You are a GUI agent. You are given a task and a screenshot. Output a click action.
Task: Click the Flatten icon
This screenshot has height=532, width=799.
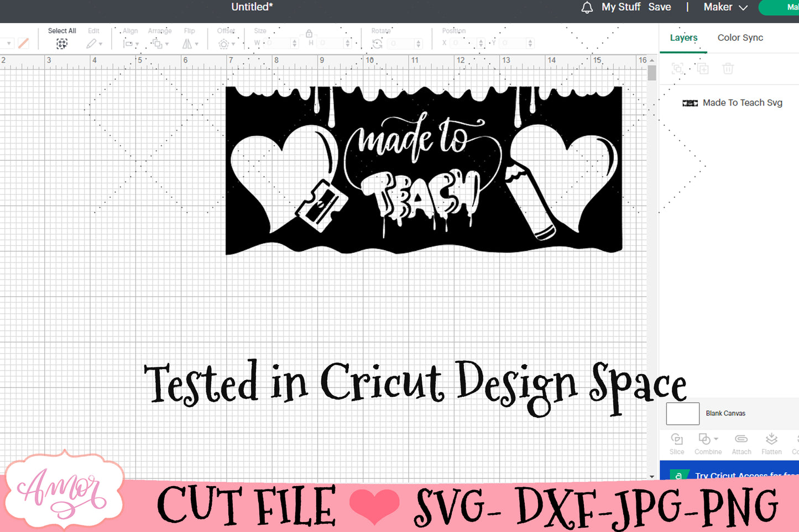771,439
